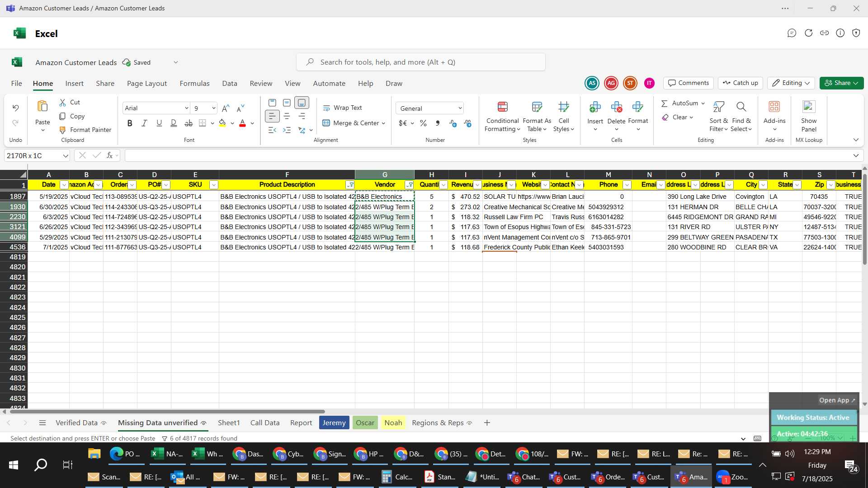868x488 pixels.
Task: Decrease cell indent
Action: point(272,130)
